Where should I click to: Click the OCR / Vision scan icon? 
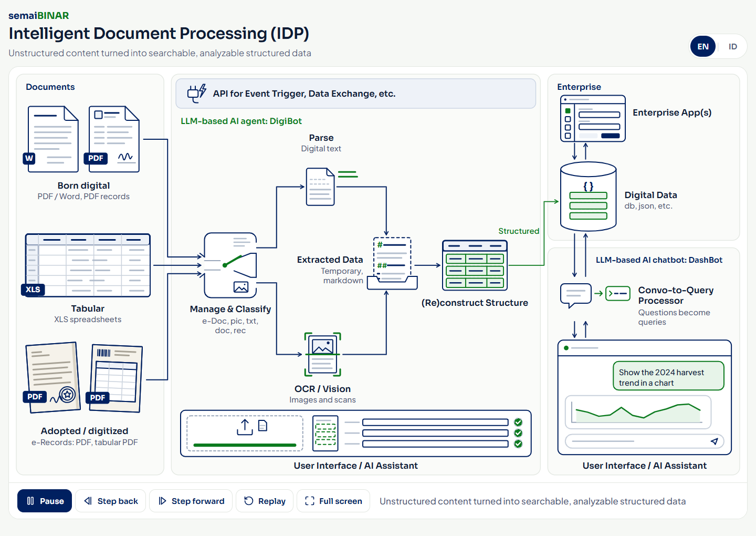coord(322,354)
